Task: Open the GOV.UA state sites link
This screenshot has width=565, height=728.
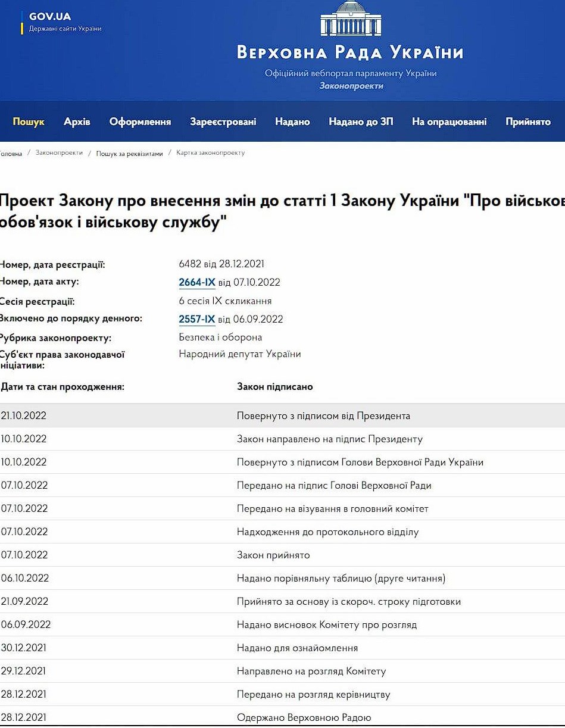Action: click(61, 22)
